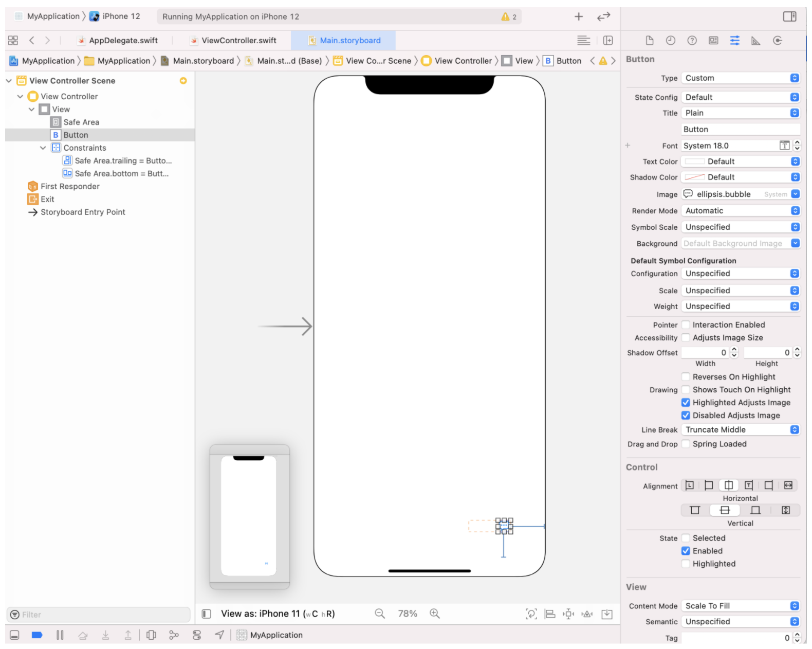
Task: Click the Embed In icon
Action: tap(607, 614)
